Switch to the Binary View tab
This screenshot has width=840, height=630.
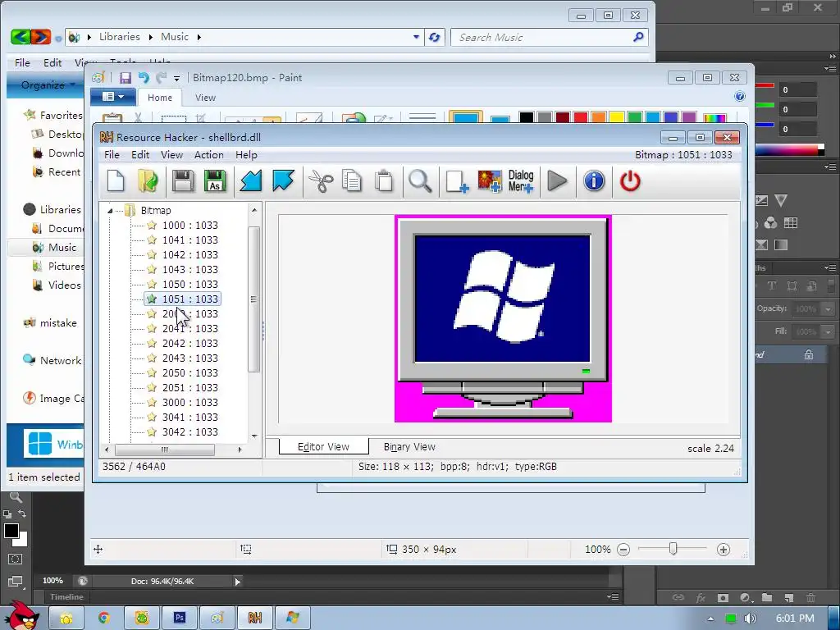(x=409, y=447)
